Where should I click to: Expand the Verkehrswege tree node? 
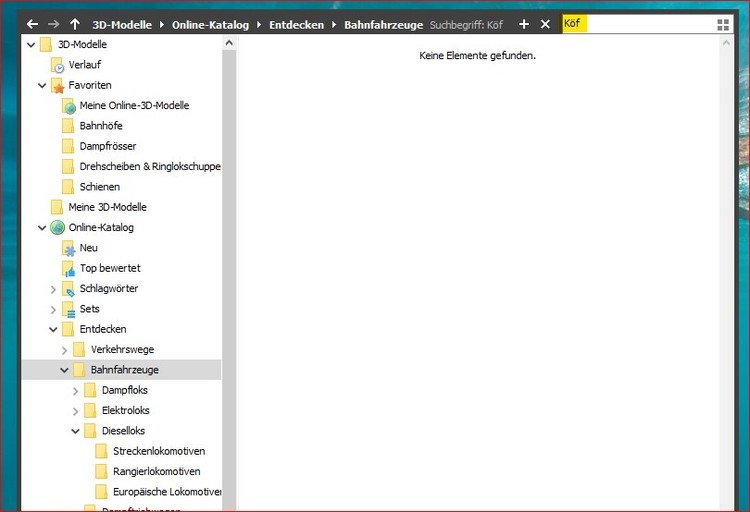point(65,350)
